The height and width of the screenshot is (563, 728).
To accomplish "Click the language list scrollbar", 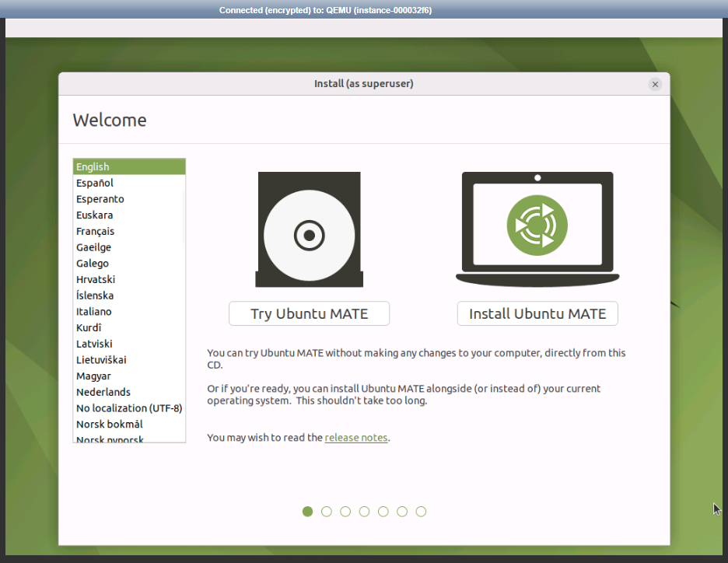I will click(184, 218).
